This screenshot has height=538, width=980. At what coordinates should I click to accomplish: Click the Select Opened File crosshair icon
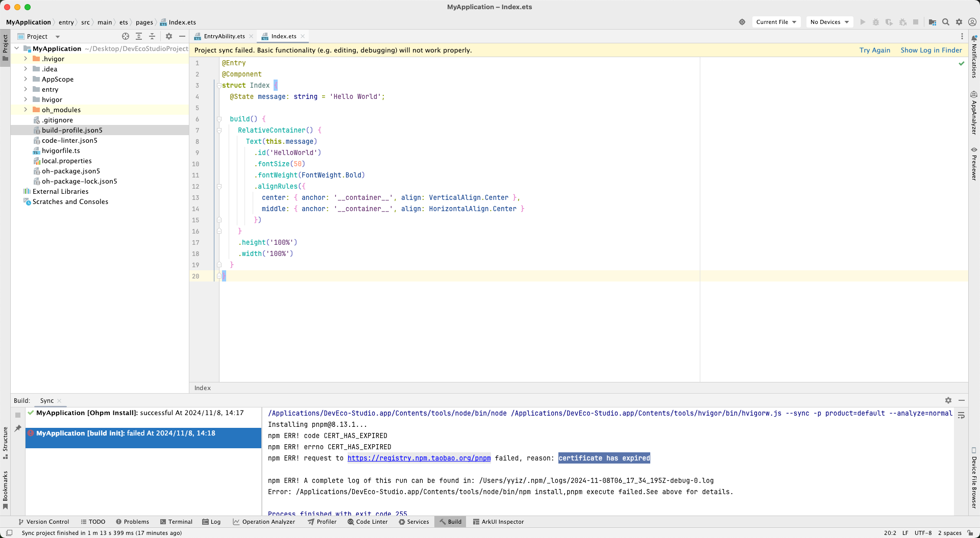pyautogui.click(x=126, y=36)
